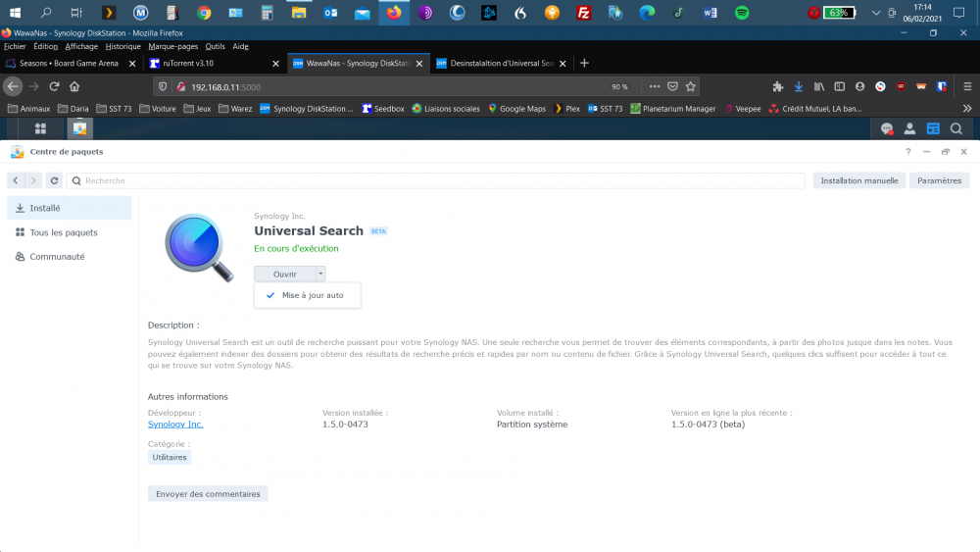Click the 90 % zoom indicator

tap(619, 87)
